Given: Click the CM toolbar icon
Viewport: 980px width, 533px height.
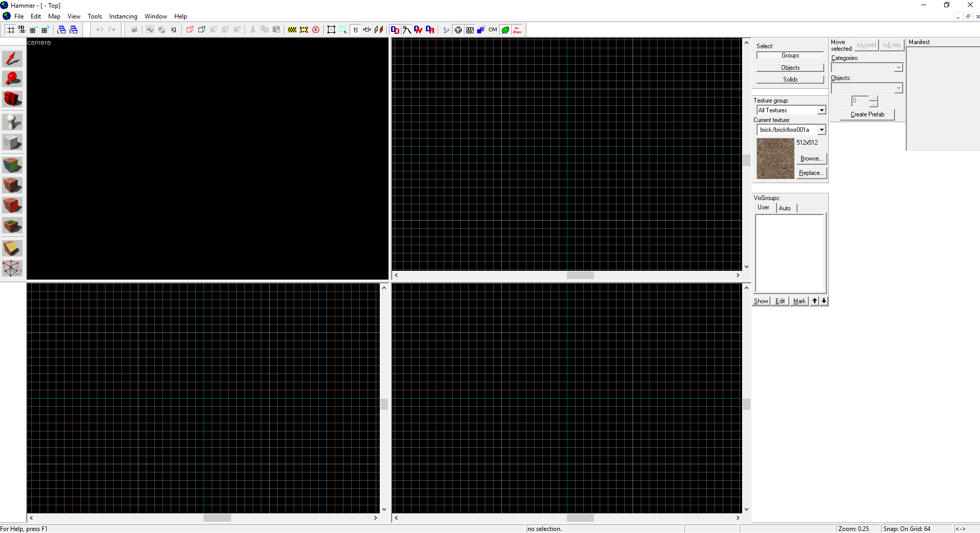Looking at the screenshot, I should [x=493, y=30].
